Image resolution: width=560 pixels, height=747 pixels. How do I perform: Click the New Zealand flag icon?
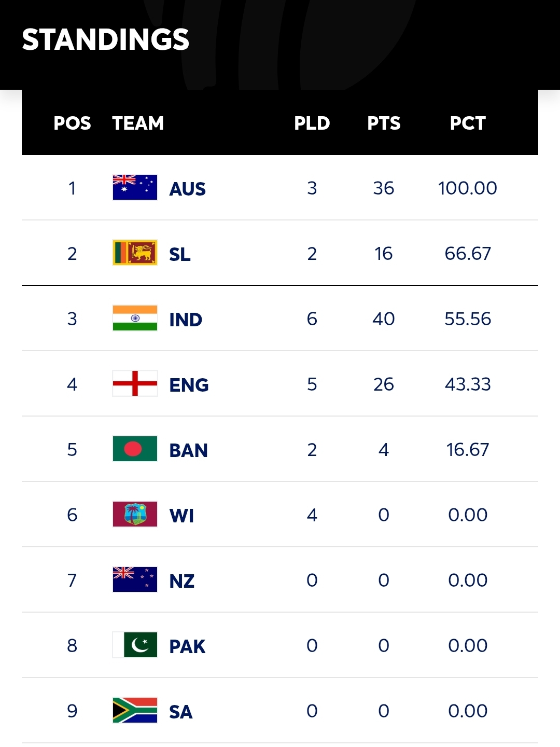click(x=135, y=579)
